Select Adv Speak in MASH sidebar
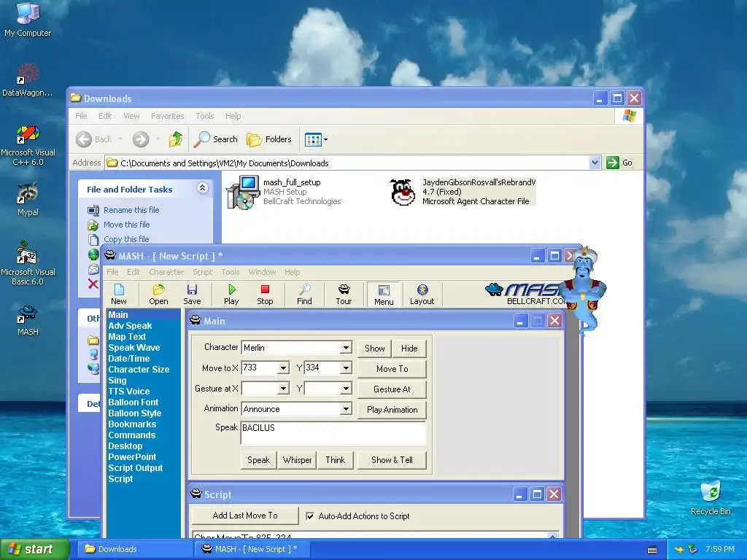Viewport: 747px width, 560px height. (x=130, y=326)
